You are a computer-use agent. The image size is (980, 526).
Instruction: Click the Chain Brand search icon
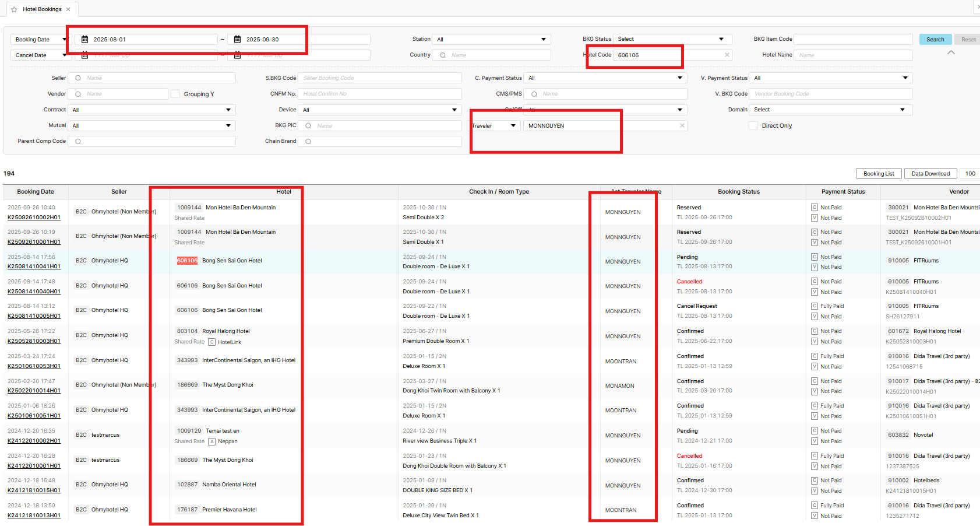308,142
